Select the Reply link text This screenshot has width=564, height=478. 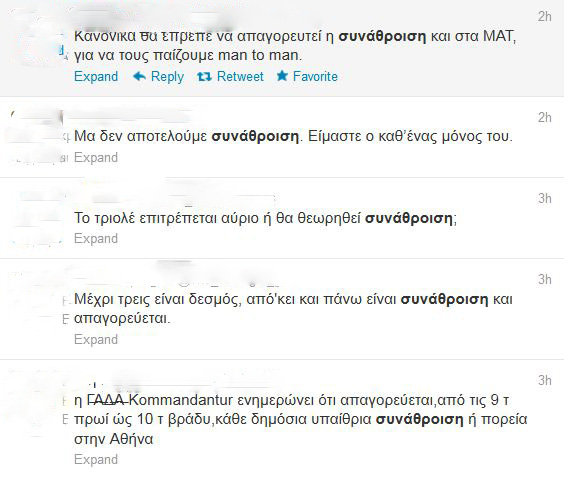[x=167, y=77]
